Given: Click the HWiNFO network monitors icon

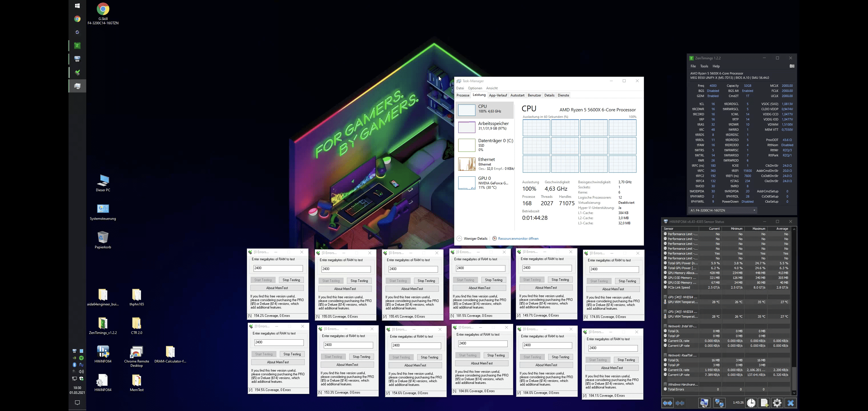Looking at the screenshot, I should pyautogui.click(x=720, y=403).
